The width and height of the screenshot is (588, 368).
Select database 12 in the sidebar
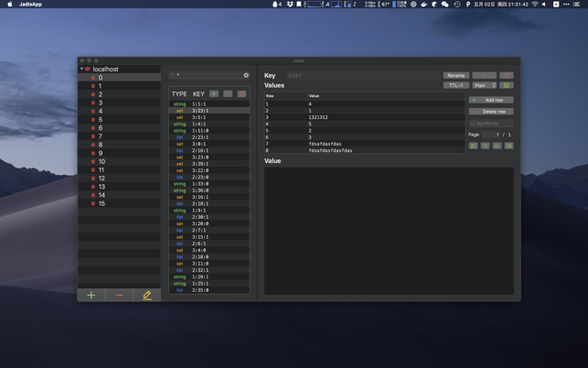(119, 179)
